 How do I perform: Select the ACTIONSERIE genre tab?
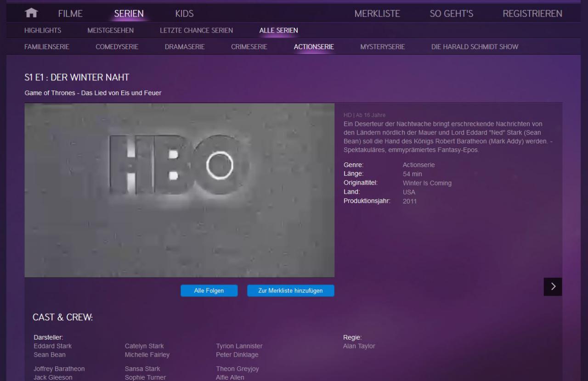coord(314,46)
